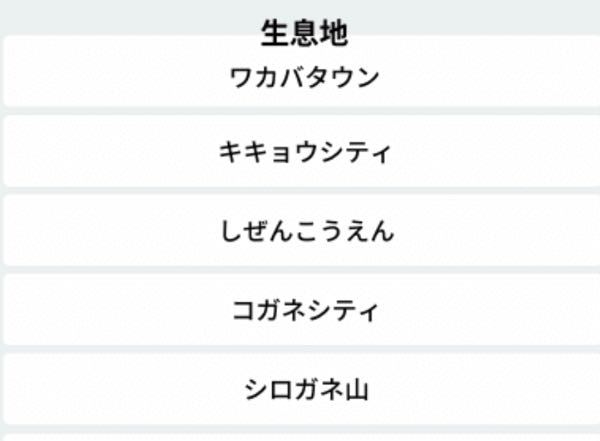
Task: Select the 生息地 title text
Action: point(305,33)
